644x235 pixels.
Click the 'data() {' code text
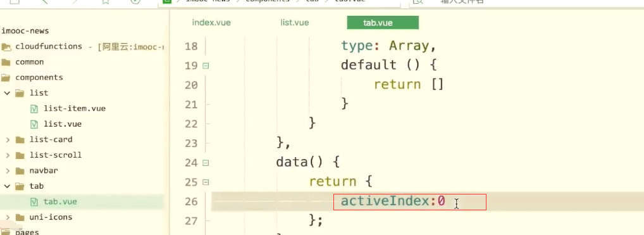307,162
